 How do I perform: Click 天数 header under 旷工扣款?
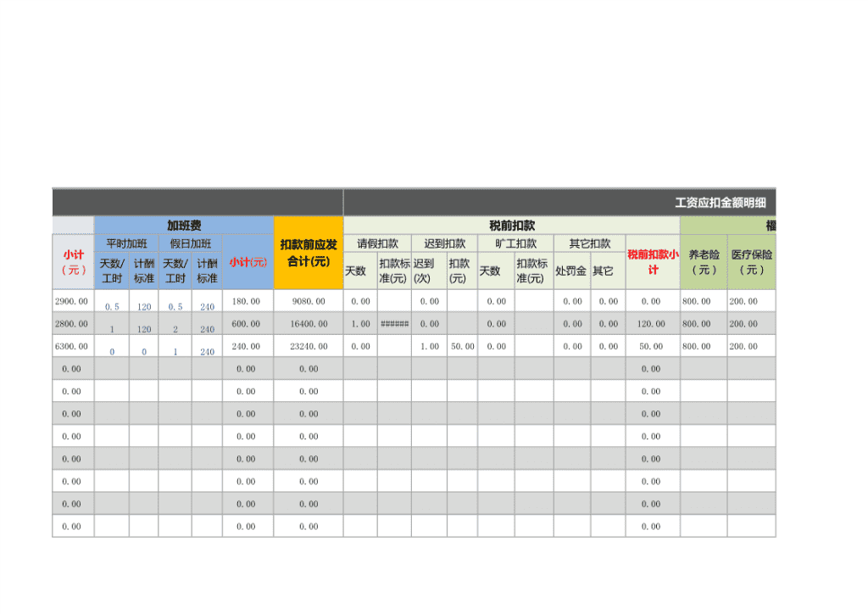[496, 271]
